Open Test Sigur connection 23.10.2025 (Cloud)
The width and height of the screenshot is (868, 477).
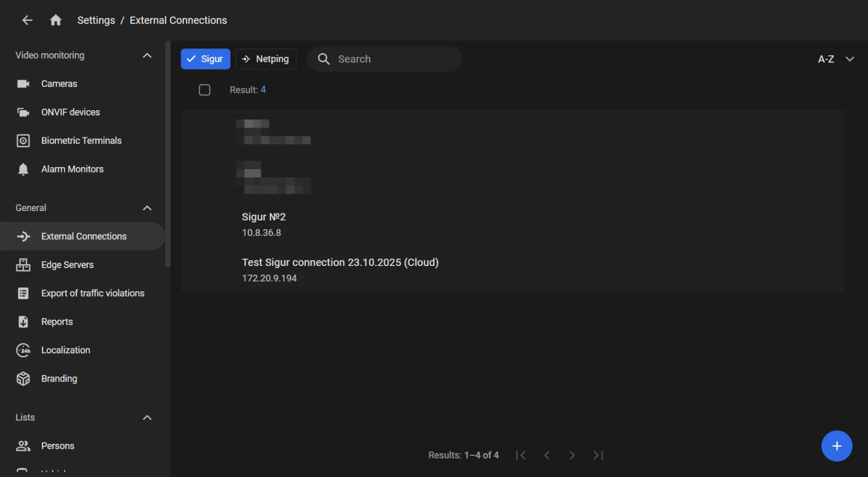340,263
